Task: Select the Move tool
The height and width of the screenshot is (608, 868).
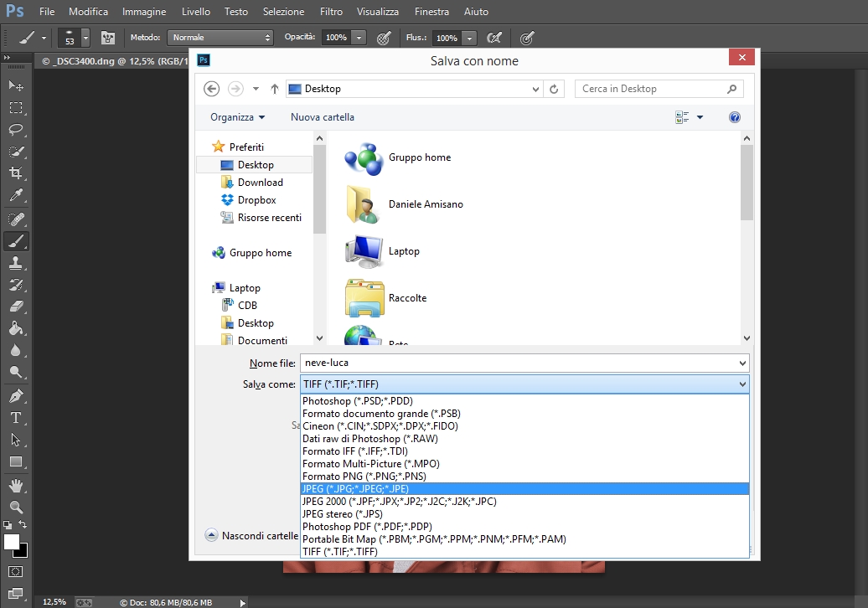Action: [x=15, y=85]
